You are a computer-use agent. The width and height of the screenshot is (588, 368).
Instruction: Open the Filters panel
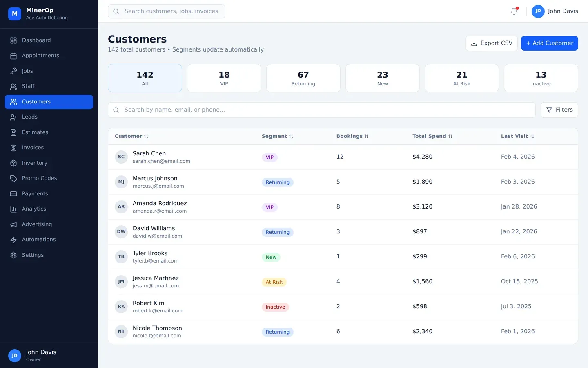559,110
